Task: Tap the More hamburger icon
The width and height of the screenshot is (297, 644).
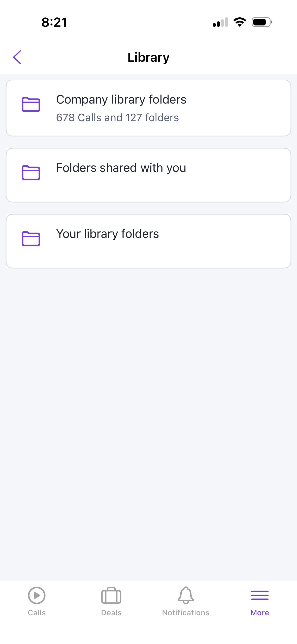Action: click(260, 595)
